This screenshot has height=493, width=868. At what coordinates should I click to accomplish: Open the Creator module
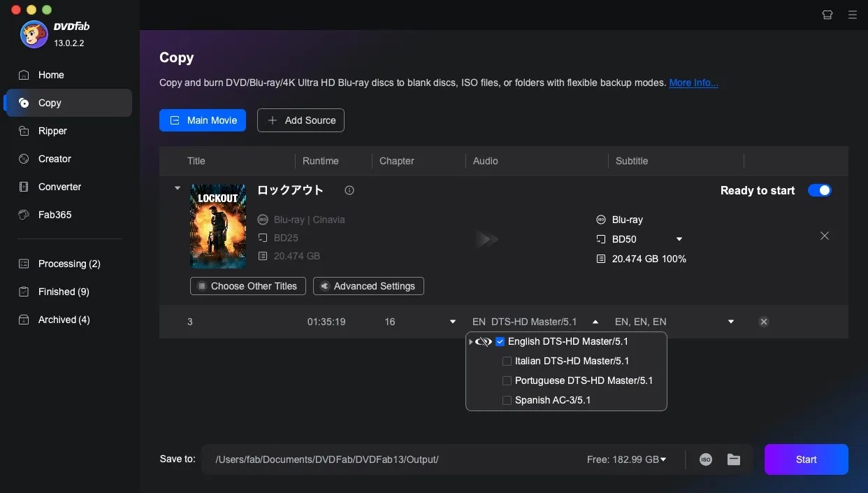[53, 159]
